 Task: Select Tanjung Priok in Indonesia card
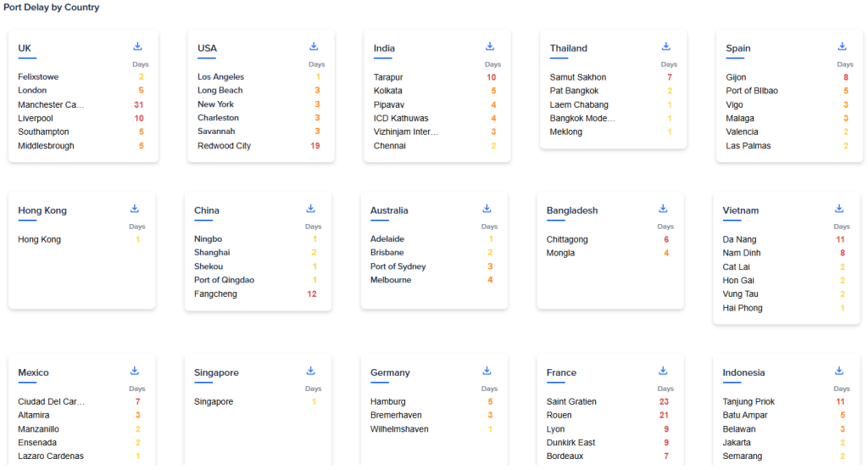pos(748,401)
